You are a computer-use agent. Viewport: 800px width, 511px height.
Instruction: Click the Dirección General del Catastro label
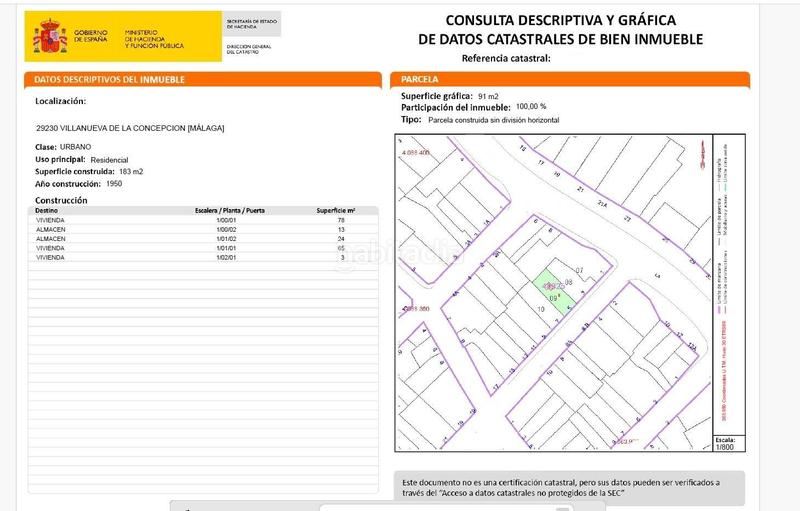[248, 50]
